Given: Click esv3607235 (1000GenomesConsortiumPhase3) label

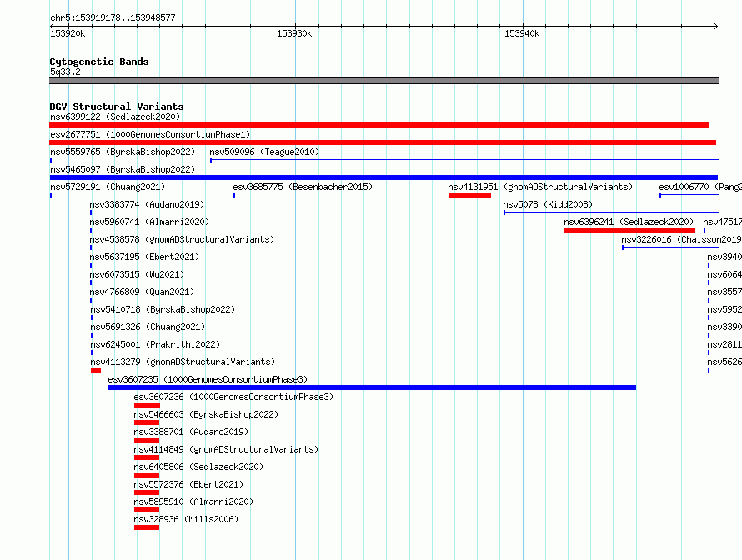Looking at the screenshot, I should click(208, 379).
